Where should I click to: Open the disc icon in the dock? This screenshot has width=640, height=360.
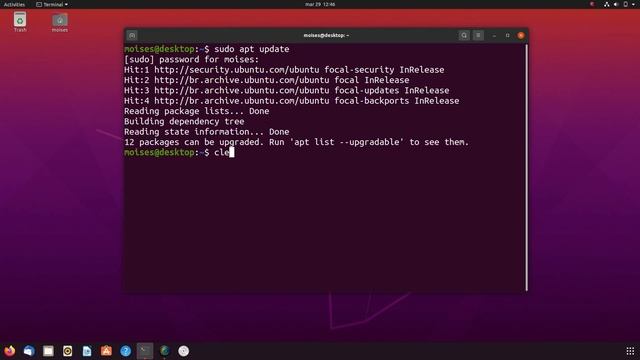(x=184, y=351)
